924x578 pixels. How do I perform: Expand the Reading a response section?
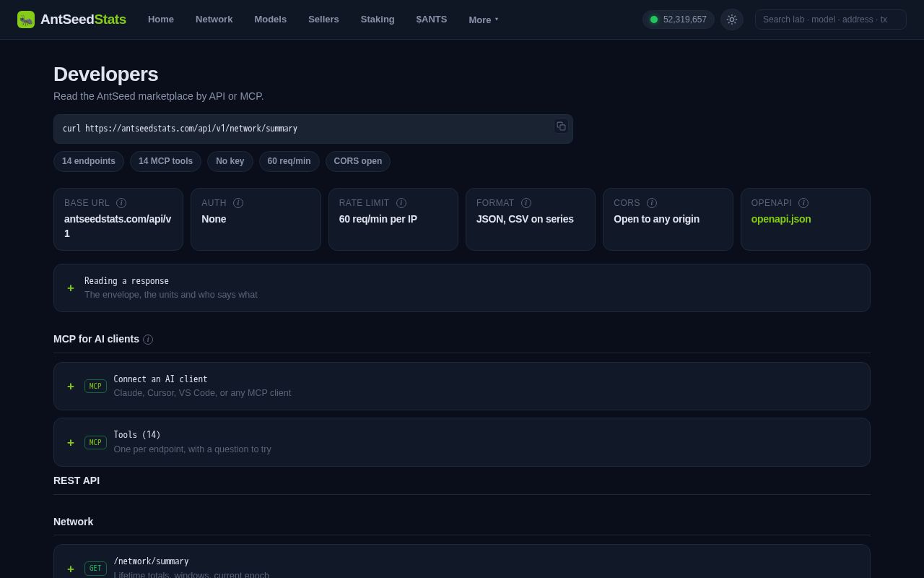click(462, 288)
